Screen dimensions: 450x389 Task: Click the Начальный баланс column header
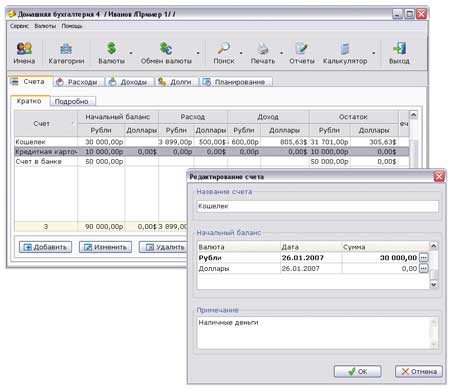pyautogui.click(x=118, y=117)
